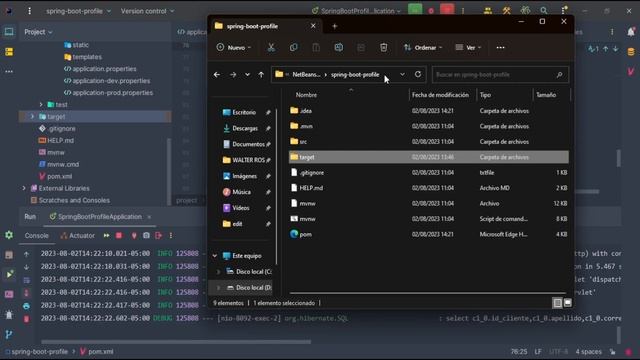Select pom.xml in IntelliJ Project tree

pyautogui.click(x=60, y=176)
